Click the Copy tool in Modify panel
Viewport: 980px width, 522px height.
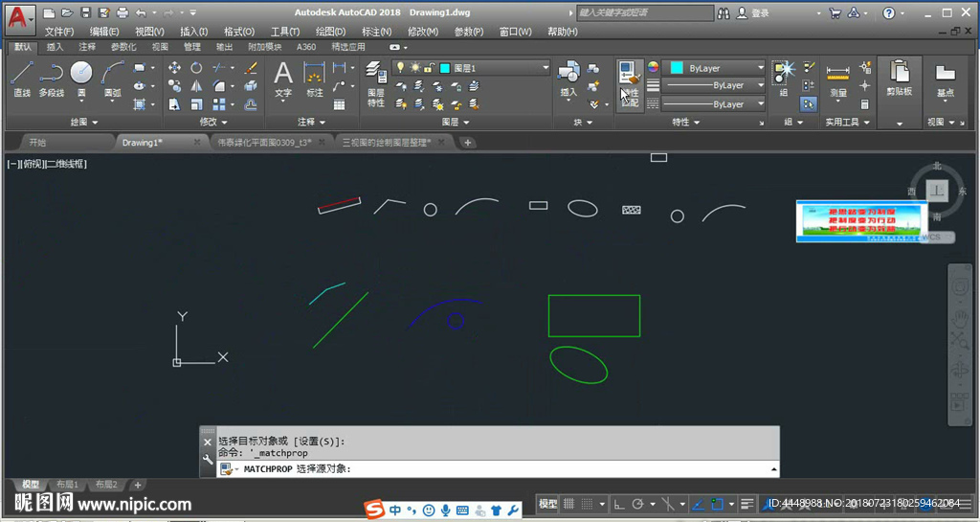(174, 86)
